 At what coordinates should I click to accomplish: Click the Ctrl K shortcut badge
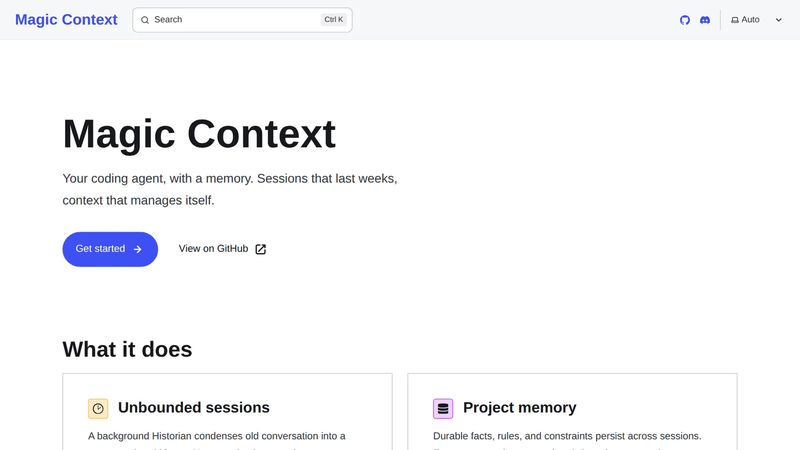point(334,20)
